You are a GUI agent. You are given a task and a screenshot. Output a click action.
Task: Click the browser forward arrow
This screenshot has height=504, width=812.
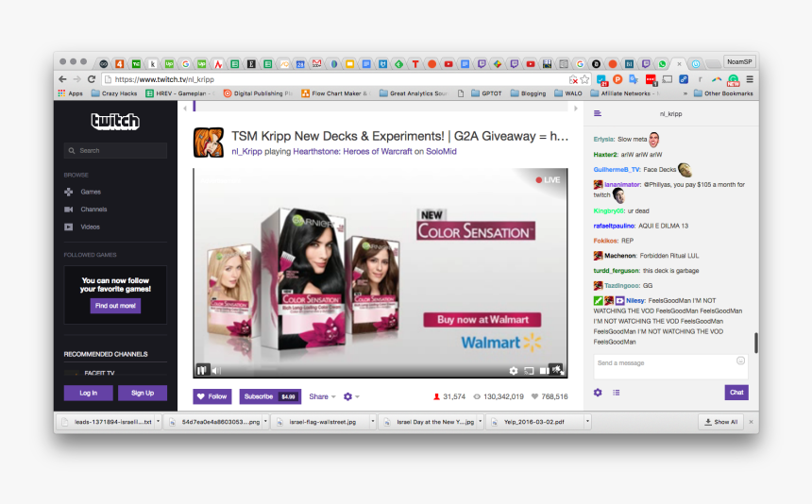point(77,79)
